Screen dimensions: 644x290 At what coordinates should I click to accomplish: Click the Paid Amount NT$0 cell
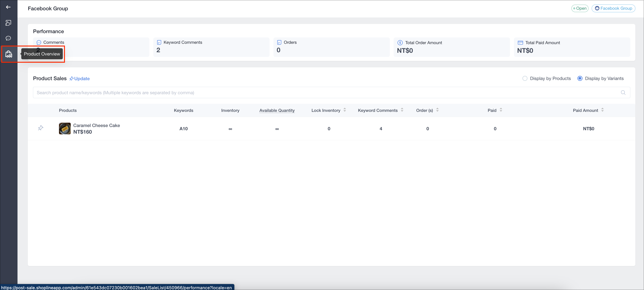pyautogui.click(x=588, y=129)
